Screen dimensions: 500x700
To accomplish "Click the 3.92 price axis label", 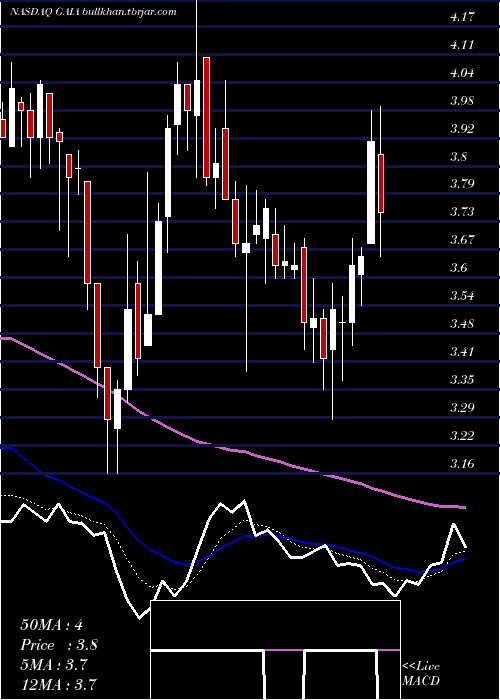I will [x=462, y=129].
